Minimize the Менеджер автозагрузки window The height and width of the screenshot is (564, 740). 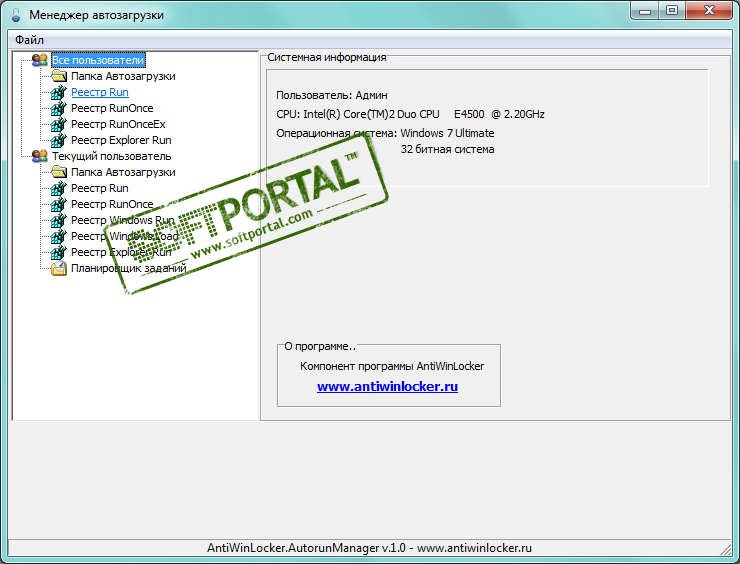(x=645, y=11)
